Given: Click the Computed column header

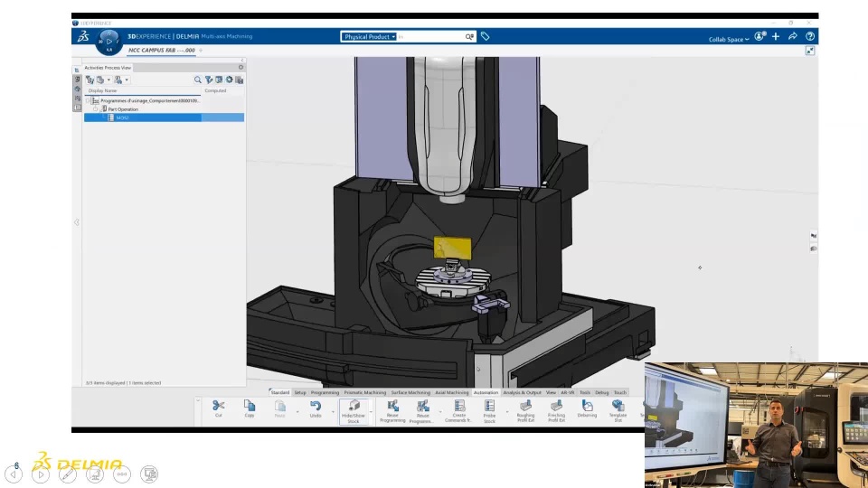Looking at the screenshot, I should (215, 90).
